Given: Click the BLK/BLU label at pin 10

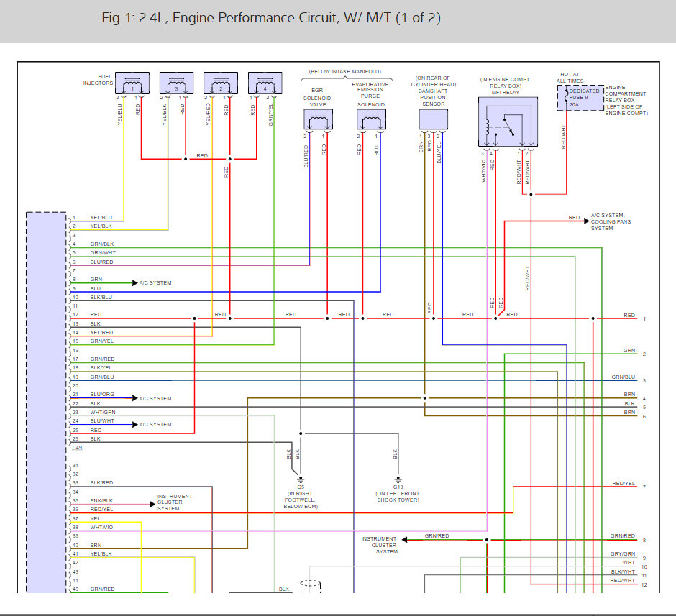Looking at the screenshot, I should coord(101,298).
